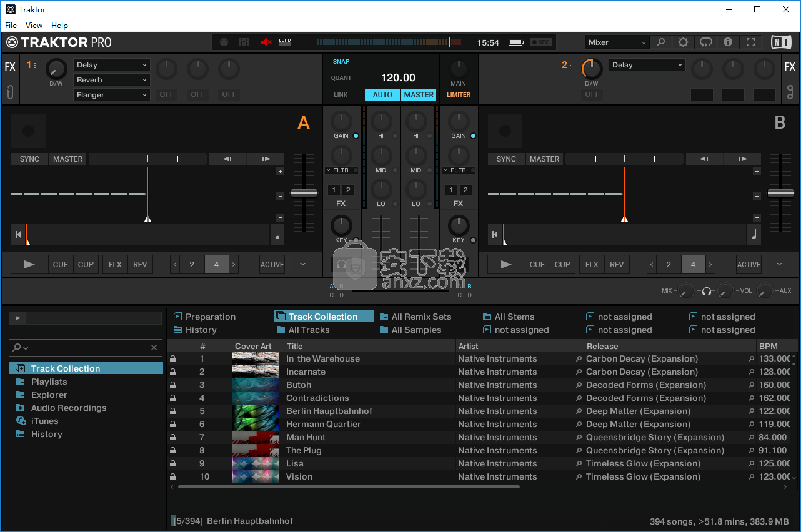
Task: Set Deck B as tempo MASTER
Action: click(544, 159)
